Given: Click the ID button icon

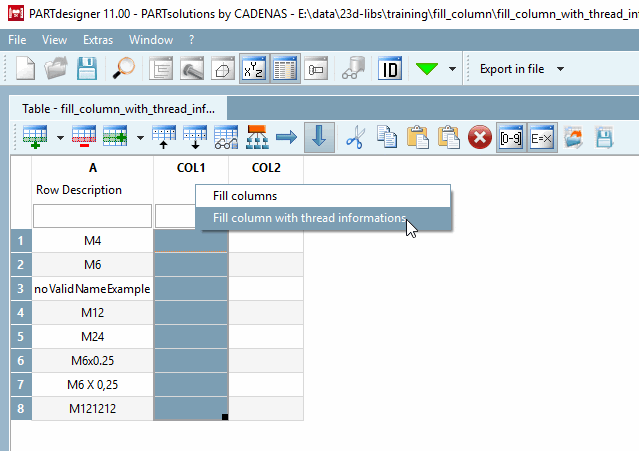Looking at the screenshot, I should coord(390,68).
